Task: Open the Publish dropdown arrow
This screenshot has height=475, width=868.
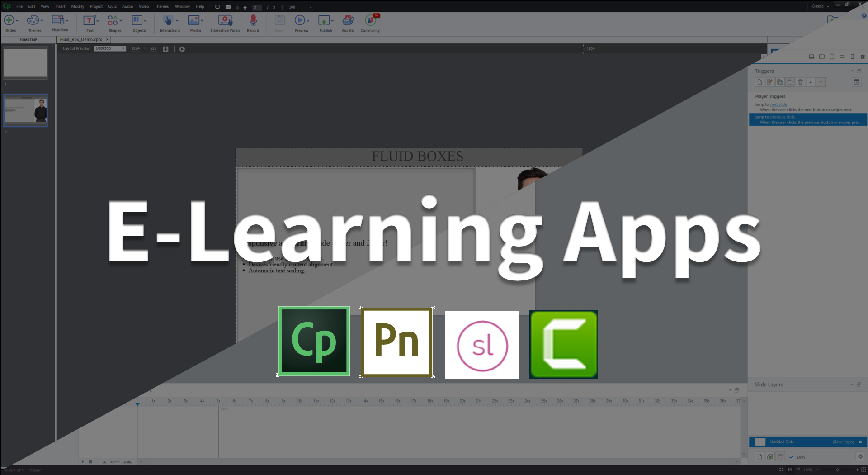Action: [x=332, y=20]
